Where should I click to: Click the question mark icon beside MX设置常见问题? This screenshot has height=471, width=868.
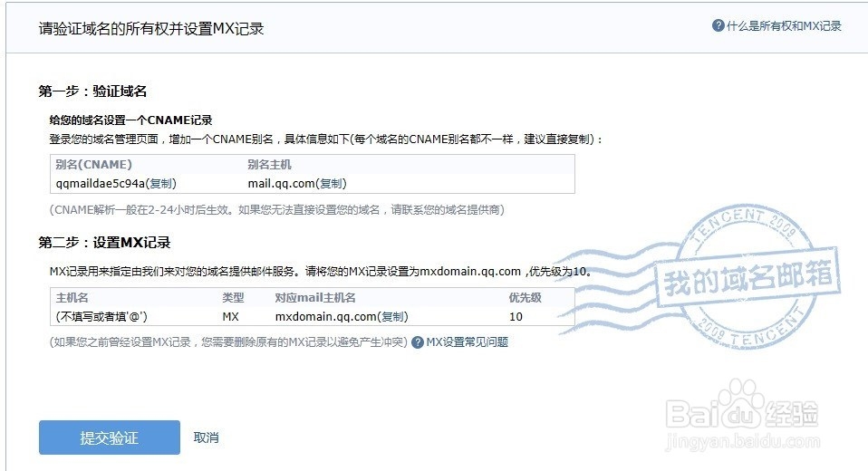point(418,342)
